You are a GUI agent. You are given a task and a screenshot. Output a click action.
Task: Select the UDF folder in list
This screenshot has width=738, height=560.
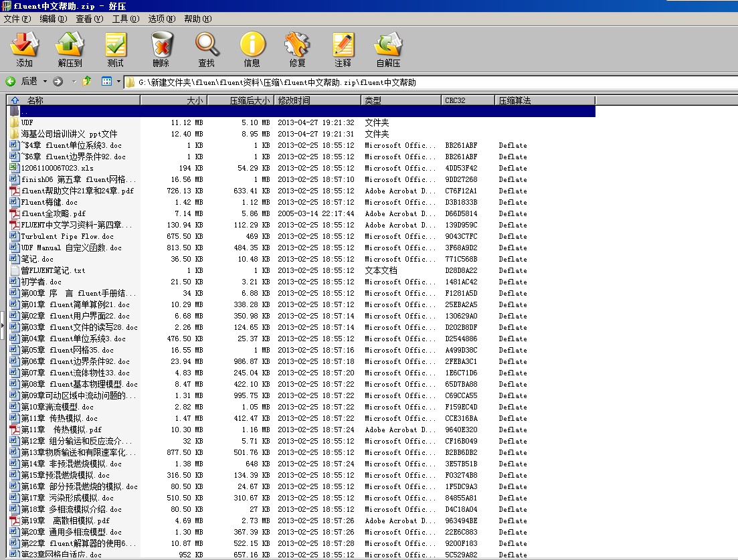(x=27, y=122)
